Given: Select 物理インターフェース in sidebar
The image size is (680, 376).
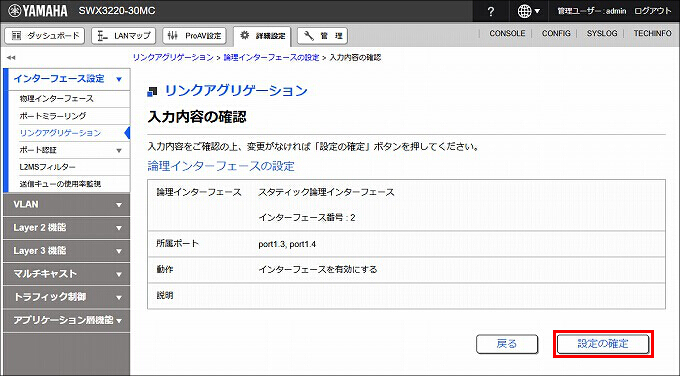Looking at the screenshot, I should pyautogui.click(x=56, y=98).
